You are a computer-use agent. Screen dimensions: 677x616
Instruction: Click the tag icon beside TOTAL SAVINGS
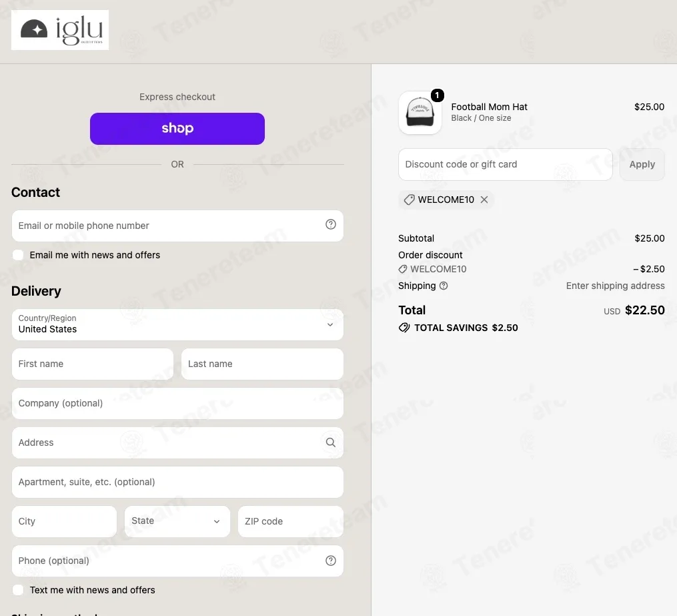(404, 328)
